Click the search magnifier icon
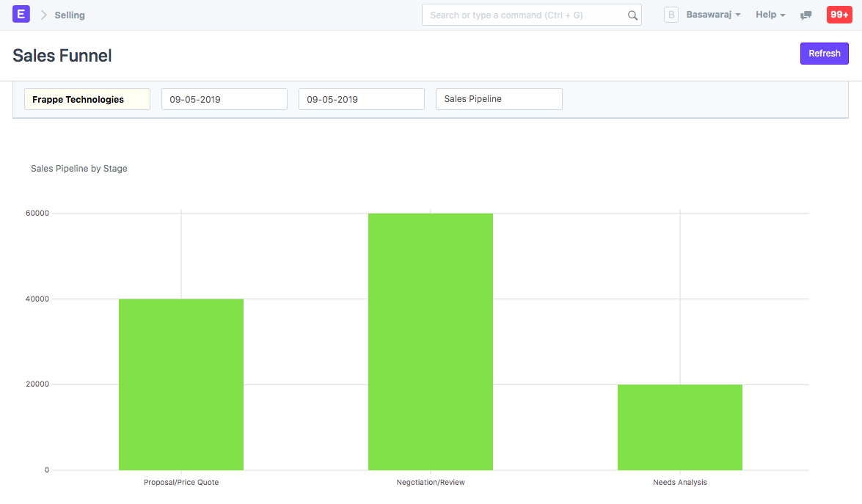The image size is (862, 504). pyautogui.click(x=632, y=14)
